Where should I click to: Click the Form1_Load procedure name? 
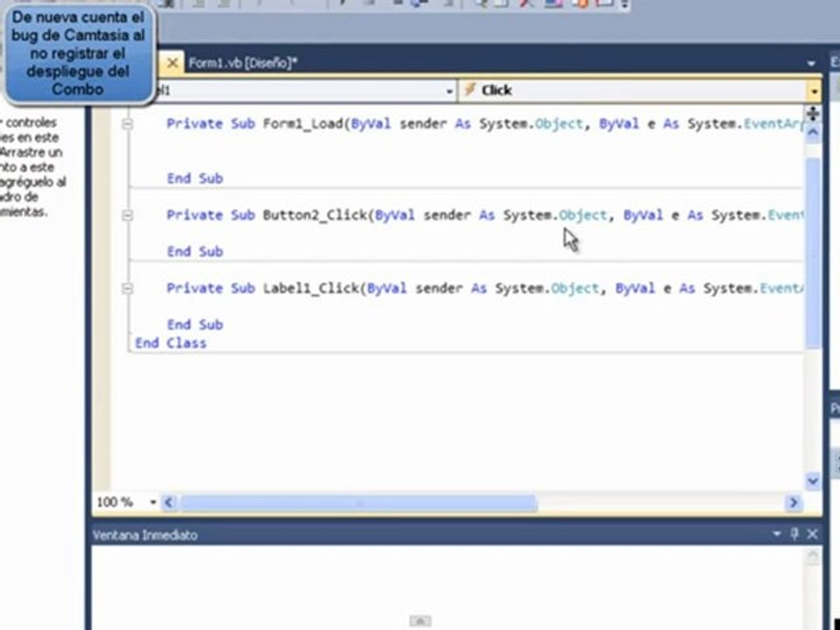pos(303,124)
